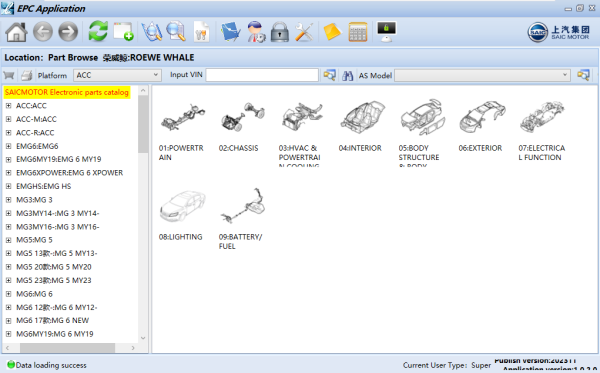Select MG3MY14-:MG 3 MY14- item
The image size is (600, 373).
click(57, 213)
